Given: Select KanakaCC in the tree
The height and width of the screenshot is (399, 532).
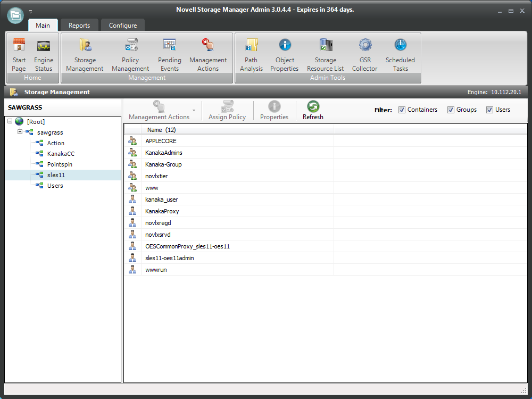Looking at the screenshot, I should click(61, 154).
